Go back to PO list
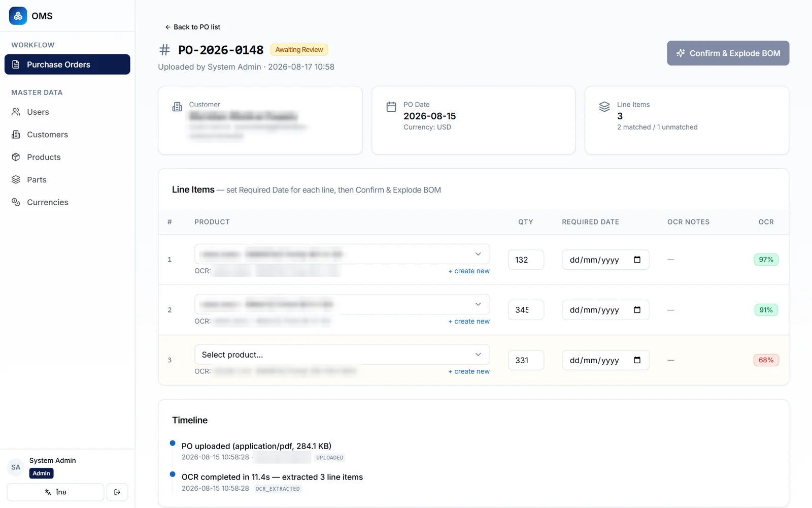This screenshot has width=812, height=508. coord(193,27)
